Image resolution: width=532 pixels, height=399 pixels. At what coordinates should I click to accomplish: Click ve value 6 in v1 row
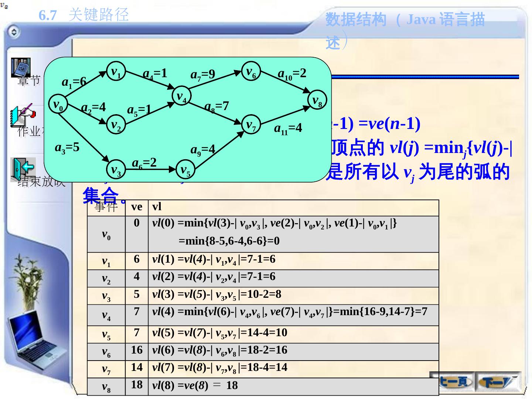pyautogui.click(x=137, y=259)
